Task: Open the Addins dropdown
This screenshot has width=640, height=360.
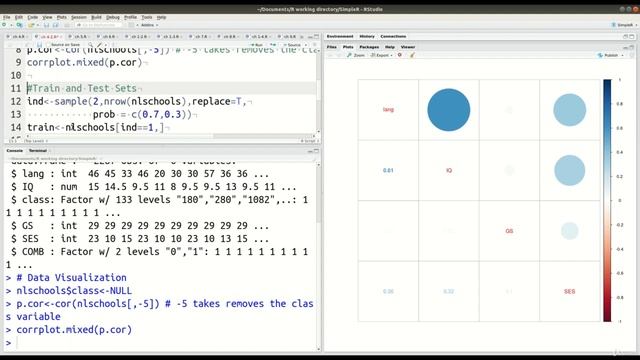Action: point(149,25)
